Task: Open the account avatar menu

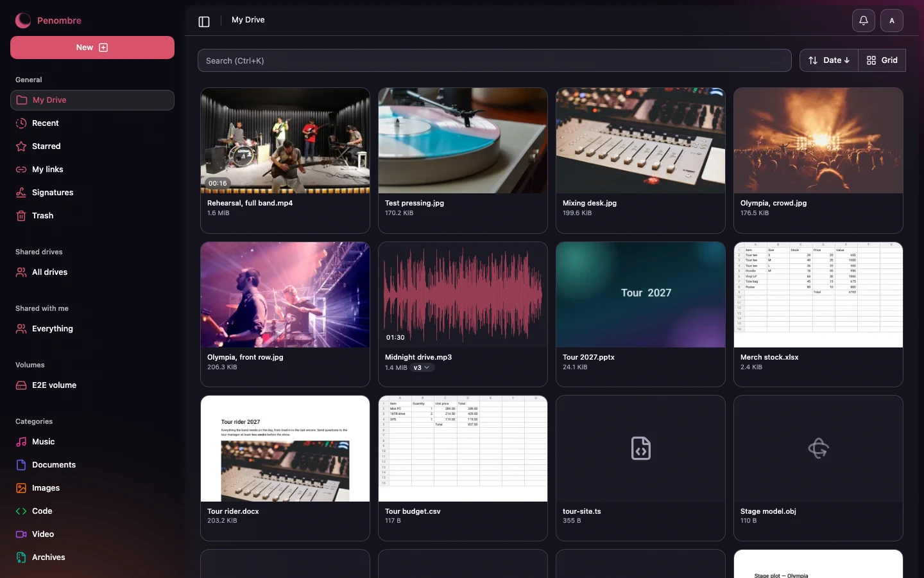Action: [892, 21]
